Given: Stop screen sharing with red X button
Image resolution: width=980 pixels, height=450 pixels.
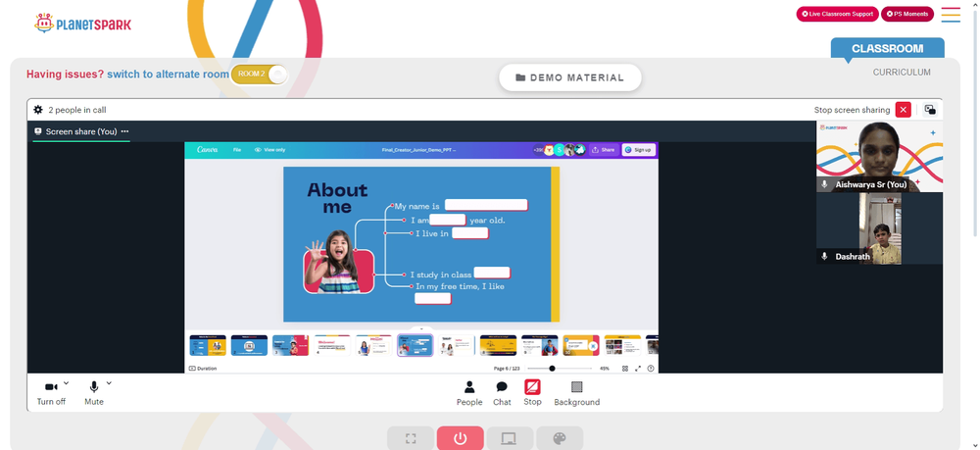Looking at the screenshot, I should [904, 110].
